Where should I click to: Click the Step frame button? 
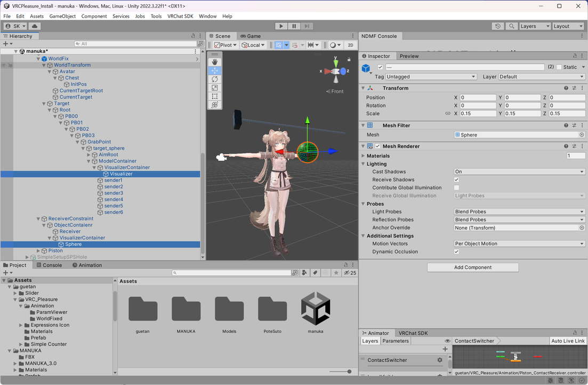tap(307, 26)
